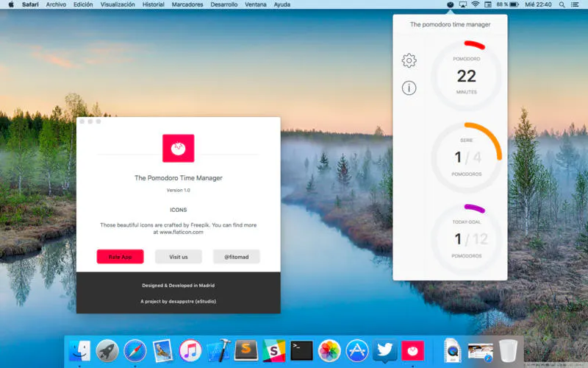This screenshot has height=368, width=588.
Task: Open the Desarrollo menu
Action: (224, 4)
